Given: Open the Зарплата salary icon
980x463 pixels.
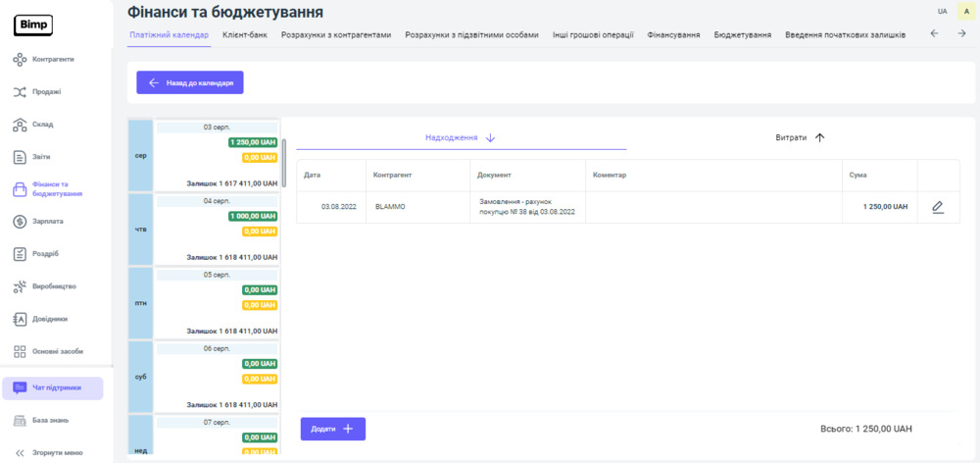Looking at the screenshot, I should click(x=20, y=222).
